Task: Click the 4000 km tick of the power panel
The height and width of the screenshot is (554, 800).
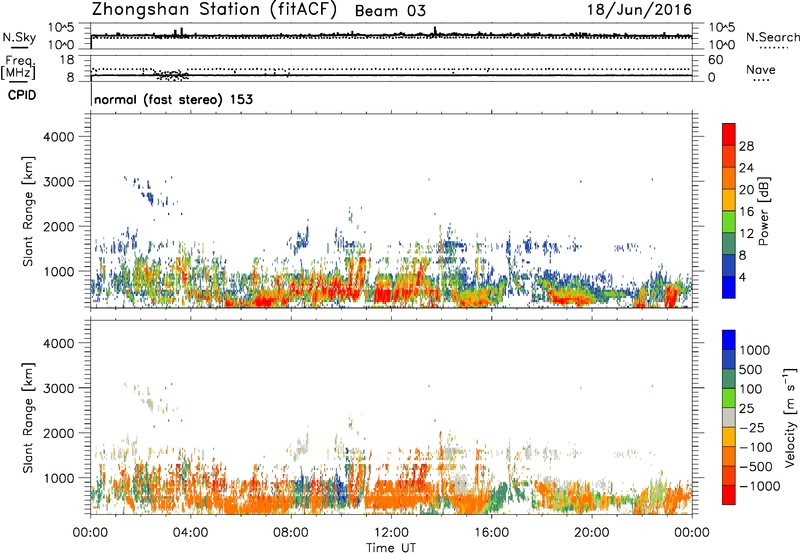Action: point(59,137)
